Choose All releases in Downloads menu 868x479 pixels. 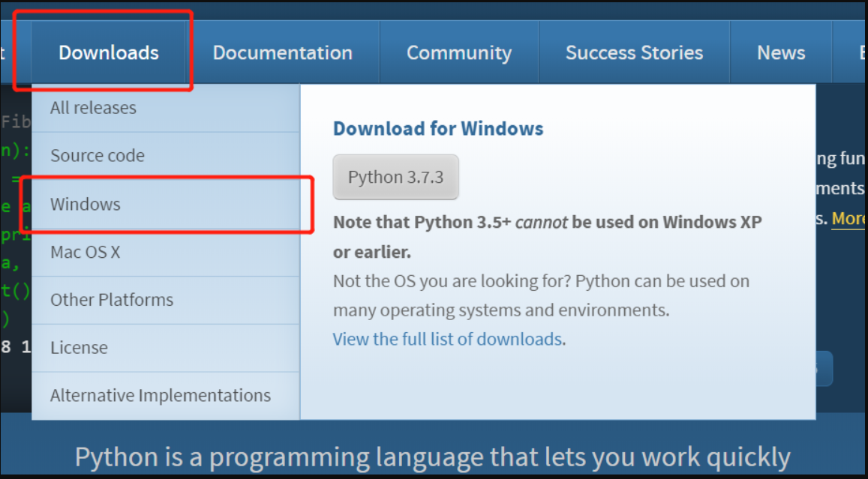[166, 108]
